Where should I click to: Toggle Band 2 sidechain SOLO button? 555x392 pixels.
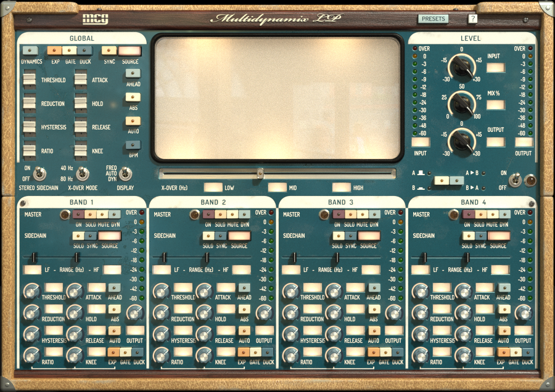(208, 235)
